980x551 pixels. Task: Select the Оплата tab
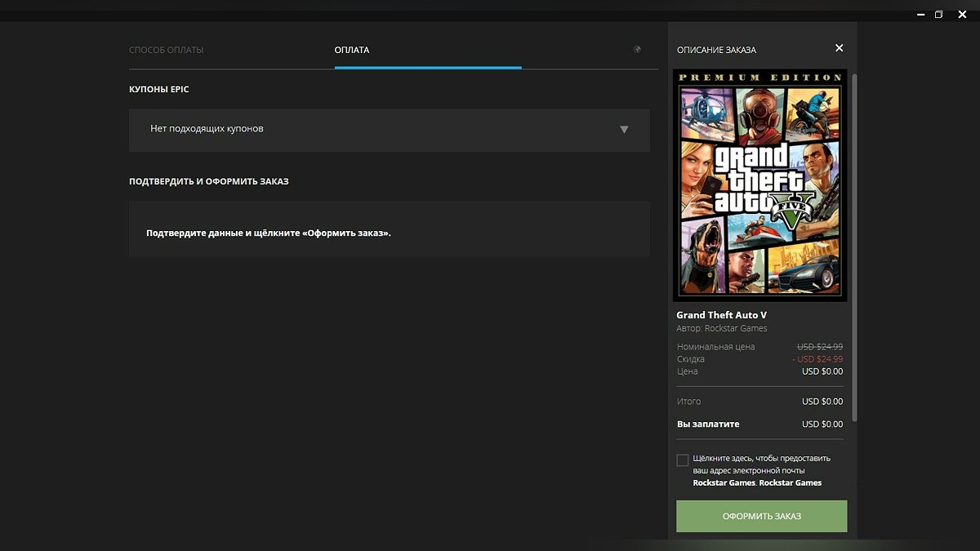tap(352, 50)
